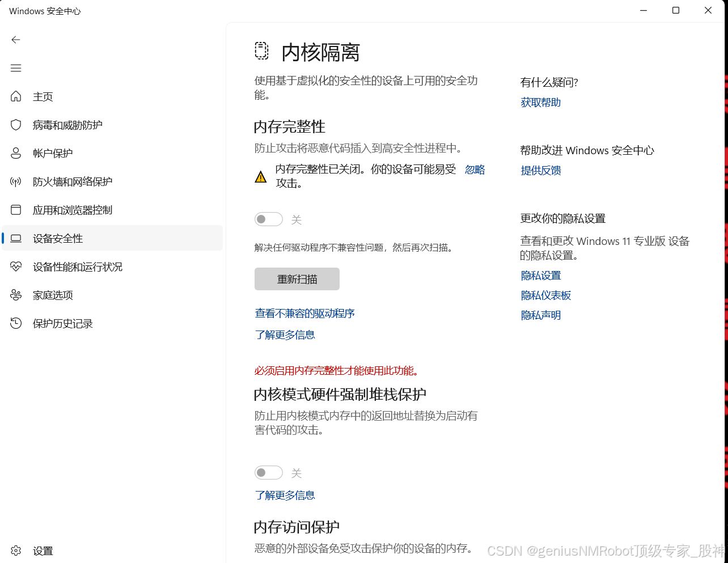Click the 有什么疑问? heading
The width and height of the screenshot is (728, 563).
pyautogui.click(x=549, y=82)
